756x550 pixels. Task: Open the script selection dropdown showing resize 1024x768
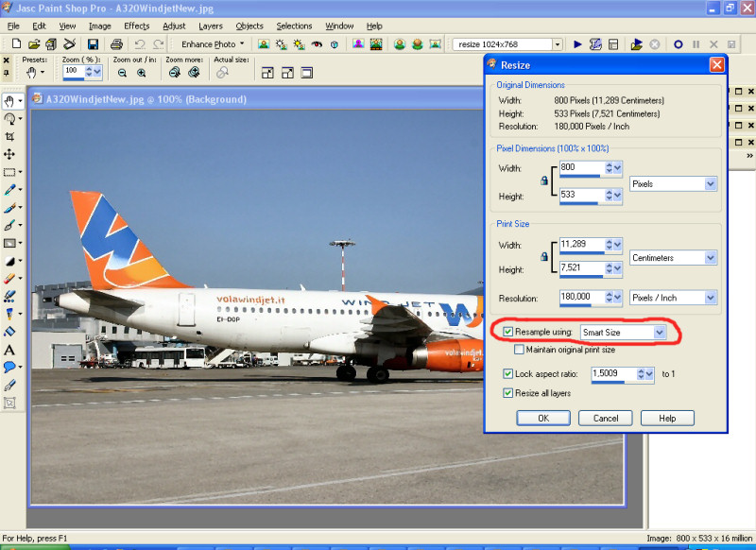[558, 44]
